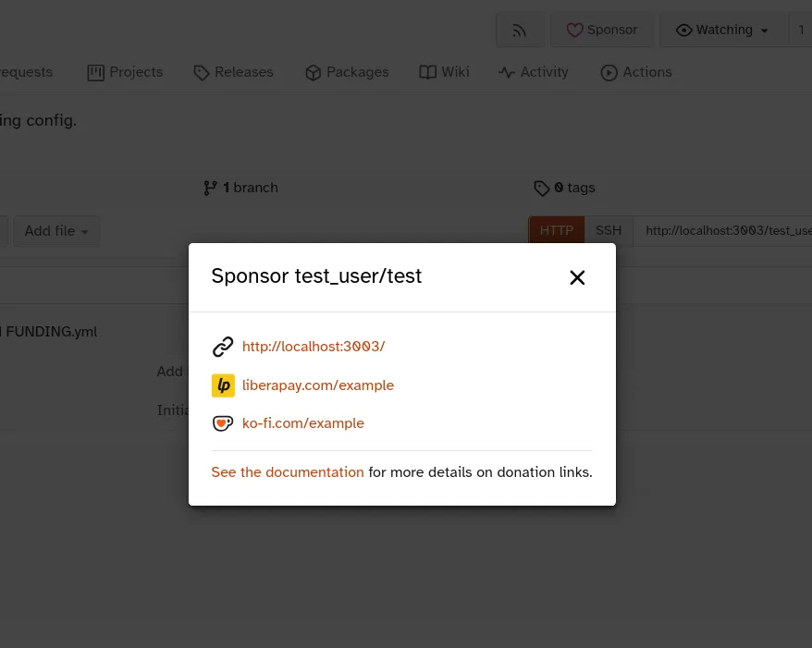The width and height of the screenshot is (812, 648).
Task: Click the Packages box icon
Action: coord(313,72)
